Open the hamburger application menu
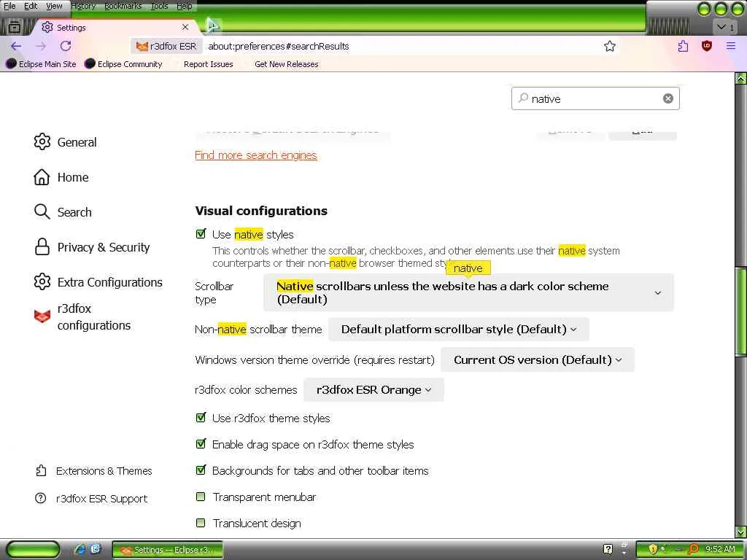The height and width of the screenshot is (560, 747). [731, 46]
